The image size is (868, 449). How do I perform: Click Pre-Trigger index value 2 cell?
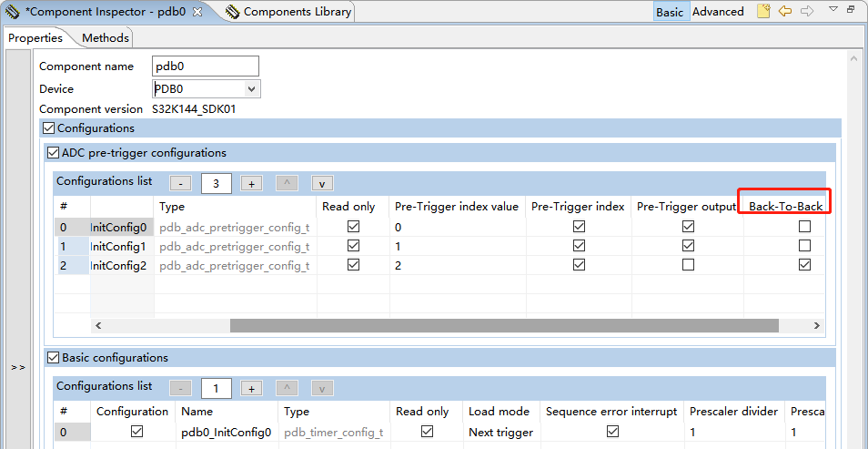458,266
